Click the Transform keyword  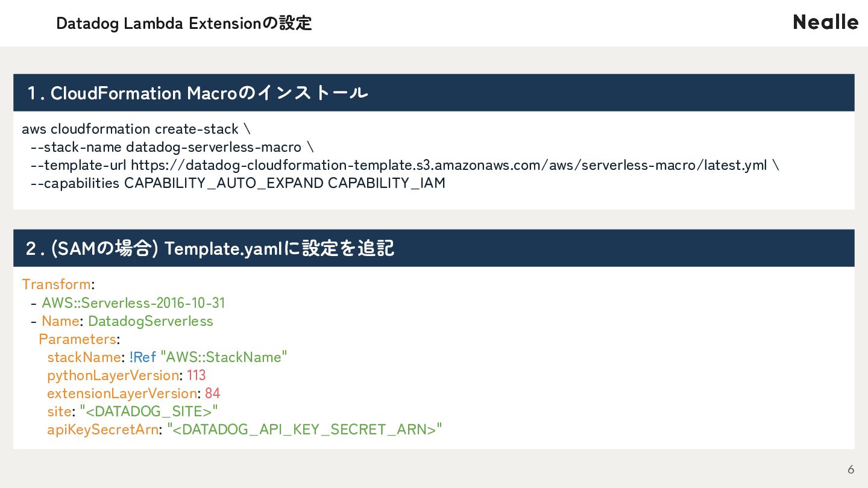(56, 284)
